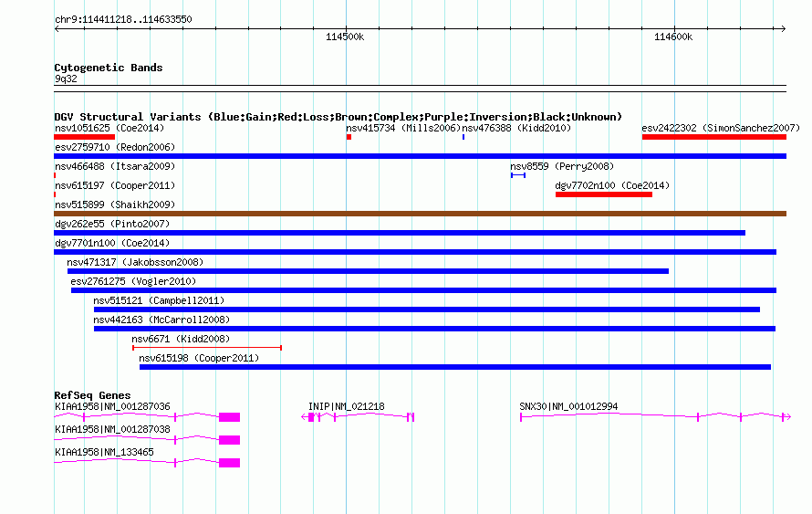Click the tiny blue nsv476388 gain marker
Viewport: 812px width, 514px height.
tap(463, 137)
